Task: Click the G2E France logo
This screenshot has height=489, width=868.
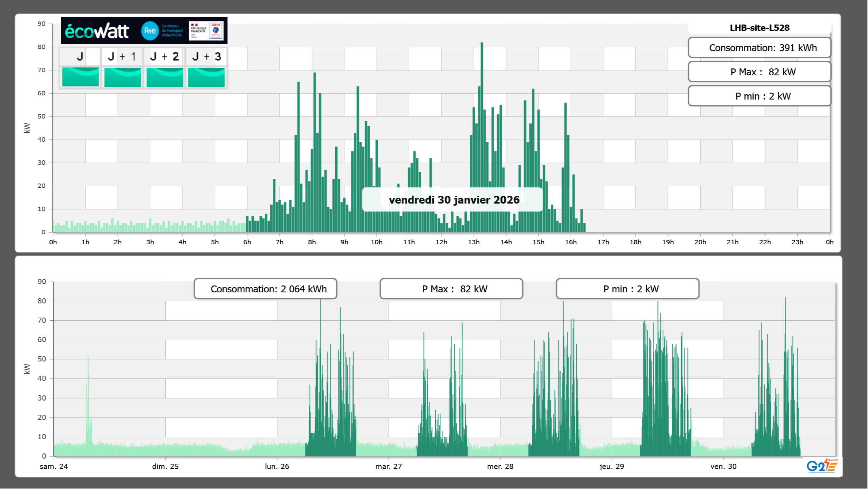Action: coord(822,466)
